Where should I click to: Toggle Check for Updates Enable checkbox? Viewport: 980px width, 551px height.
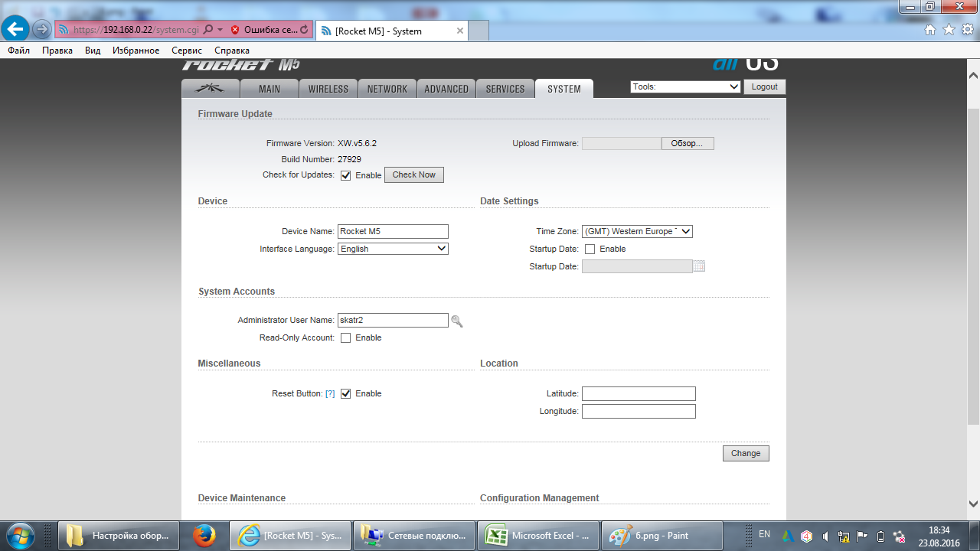(346, 175)
